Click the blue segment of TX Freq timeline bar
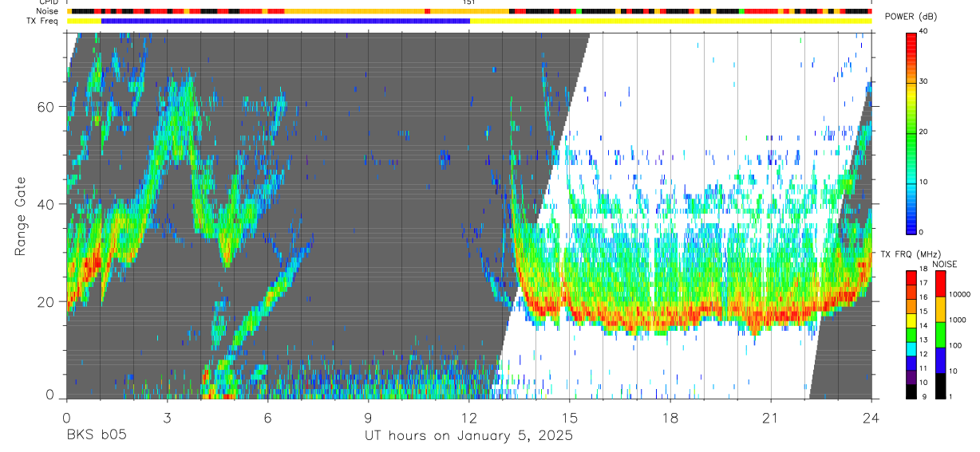The image size is (980, 452). click(x=286, y=21)
